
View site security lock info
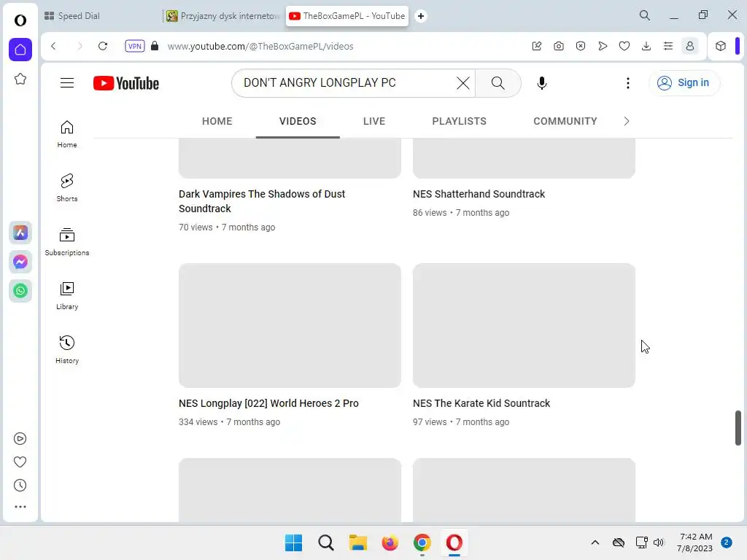(155, 46)
